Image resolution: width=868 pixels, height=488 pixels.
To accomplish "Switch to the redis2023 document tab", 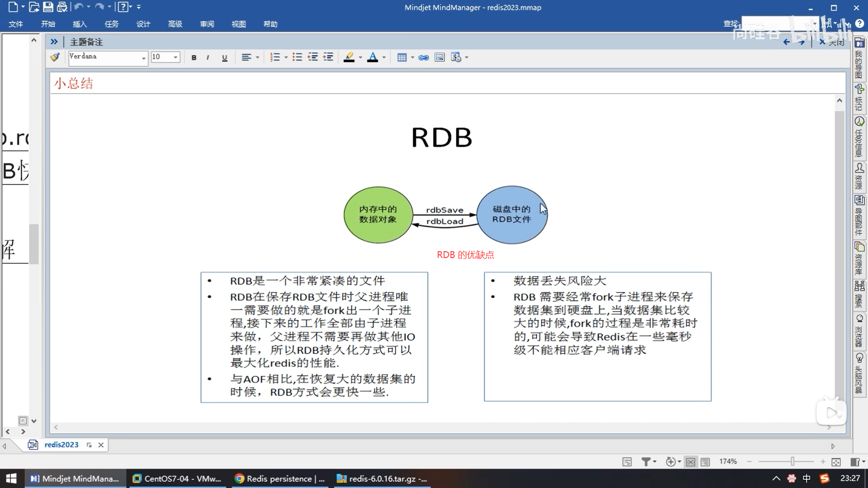I will point(61,445).
